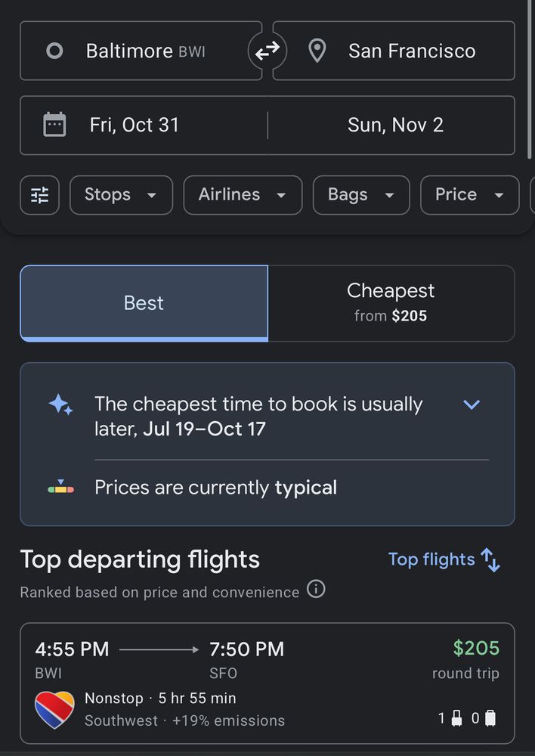This screenshot has width=535, height=756.
Task: Click the Southwest airline logo
Action: 54,710
